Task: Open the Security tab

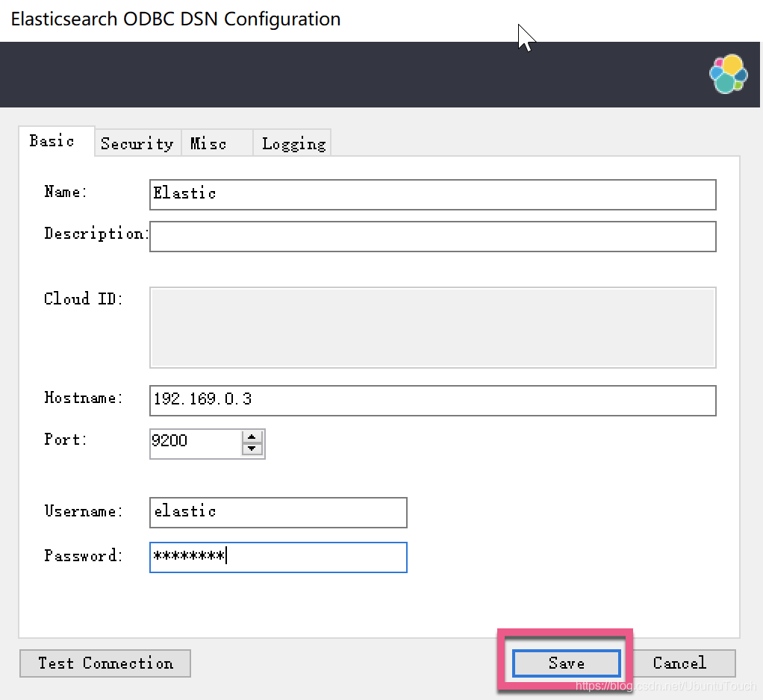Action: tap(137, 143)
